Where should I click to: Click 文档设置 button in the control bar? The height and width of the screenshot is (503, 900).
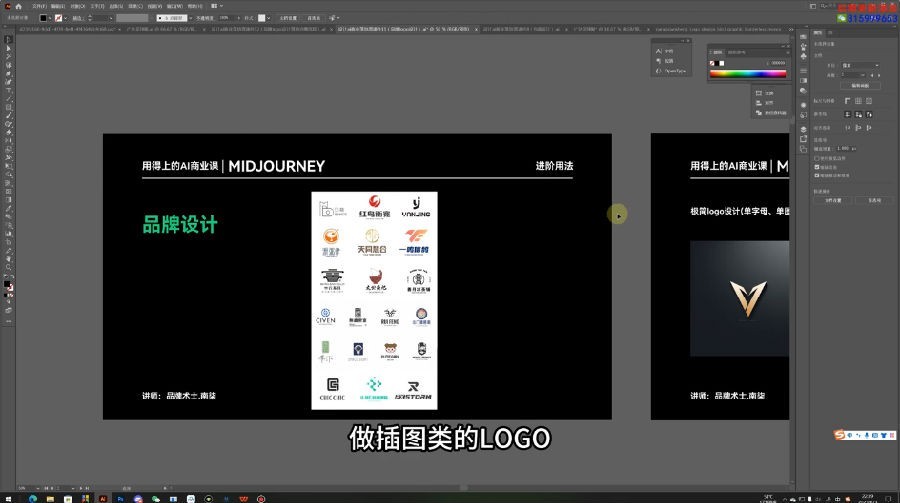point(288,18)
